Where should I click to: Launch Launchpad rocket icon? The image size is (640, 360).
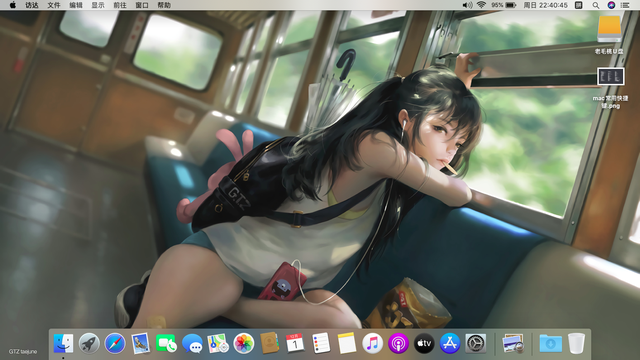click(89, 343)
